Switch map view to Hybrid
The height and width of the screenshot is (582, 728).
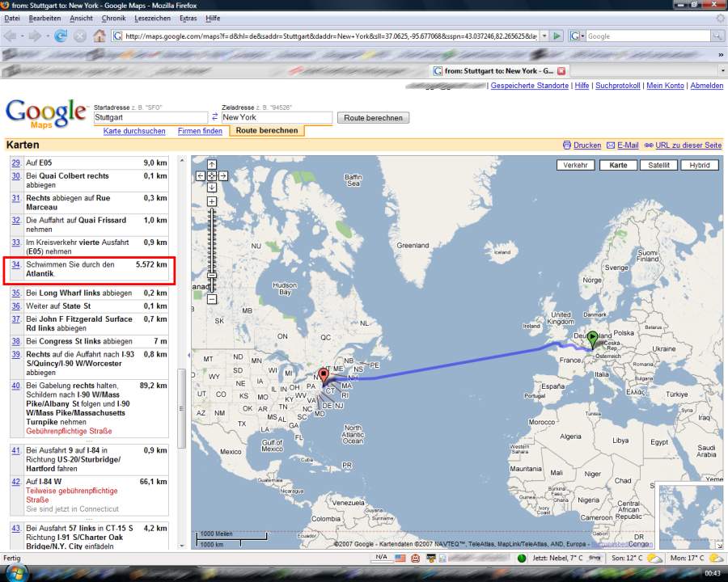[699, 165]
